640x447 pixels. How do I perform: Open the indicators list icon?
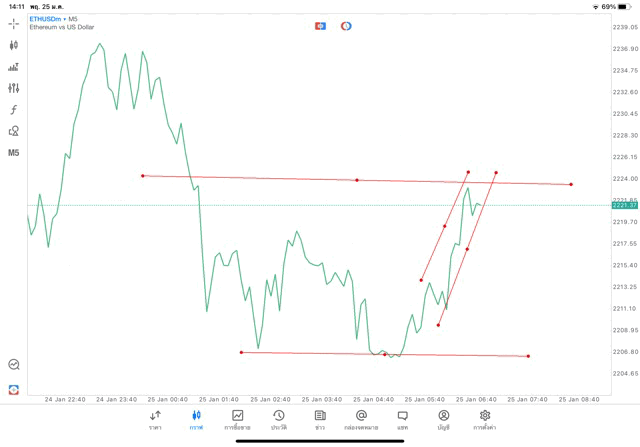[x=14, y=67]
